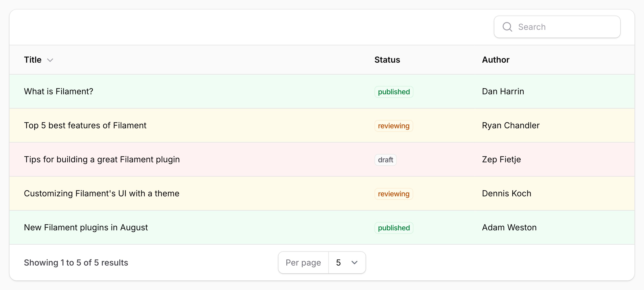Click the published badge in Adam Weston's row

[394, 228]
